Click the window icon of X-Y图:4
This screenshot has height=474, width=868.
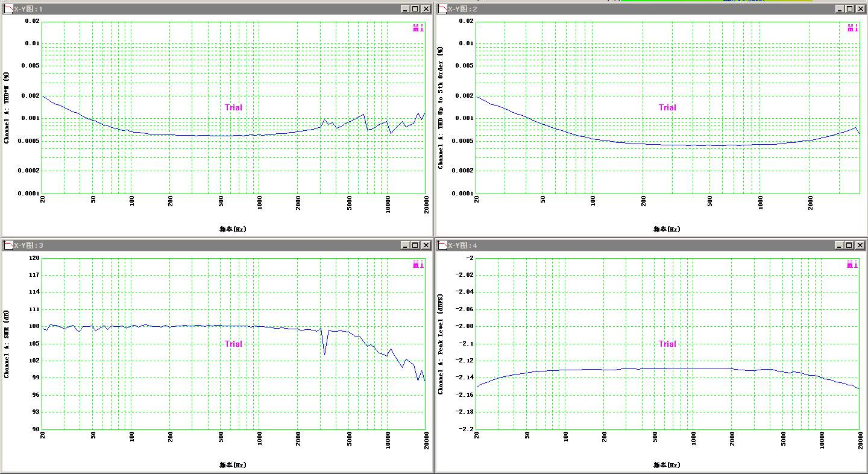click(x=442, y=245)
